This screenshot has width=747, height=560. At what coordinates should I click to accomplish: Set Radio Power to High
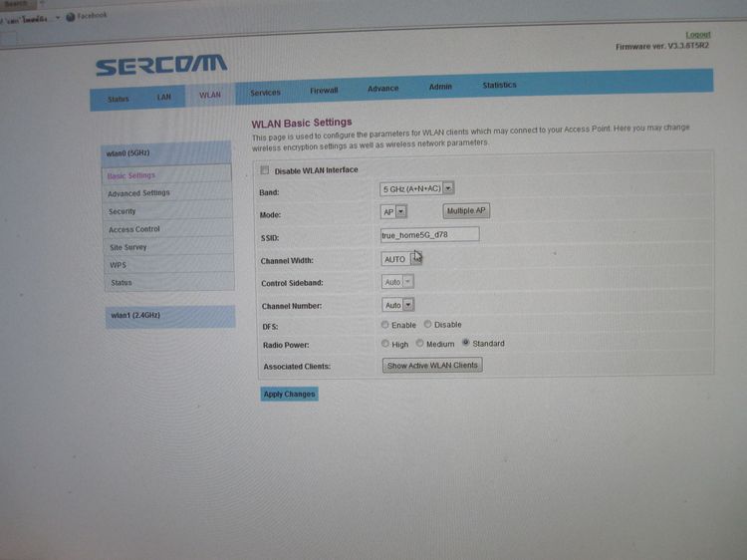pos(384,344)
